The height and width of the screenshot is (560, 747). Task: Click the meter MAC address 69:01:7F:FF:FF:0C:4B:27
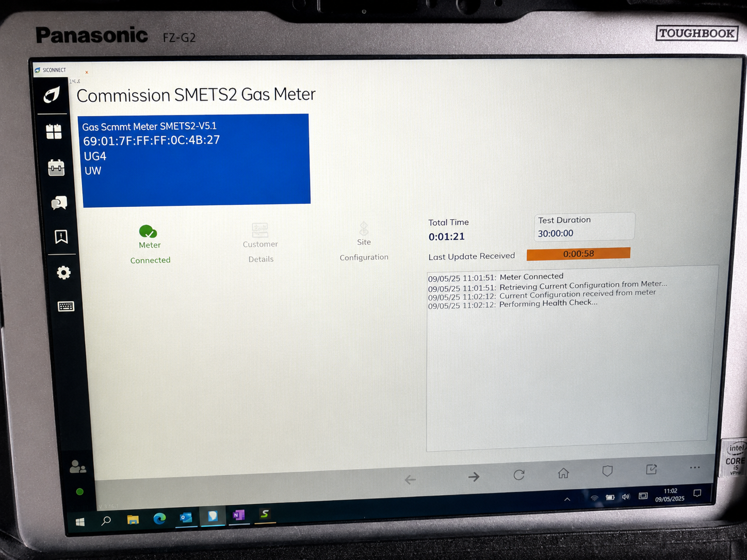point(152,140)
